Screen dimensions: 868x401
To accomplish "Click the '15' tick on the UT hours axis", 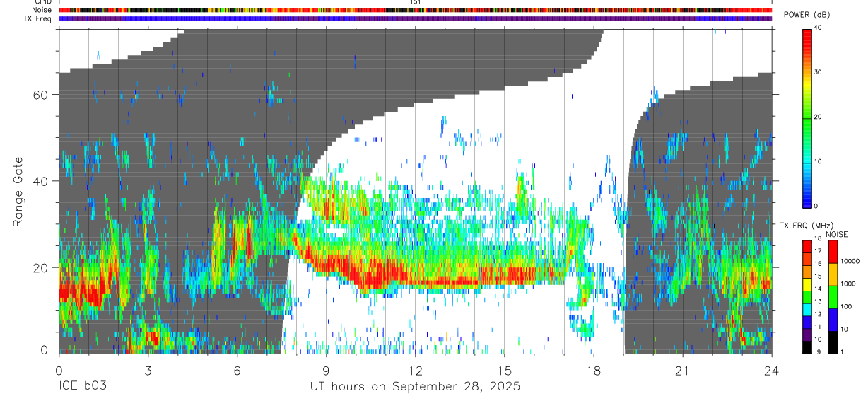I will [504, 370].
